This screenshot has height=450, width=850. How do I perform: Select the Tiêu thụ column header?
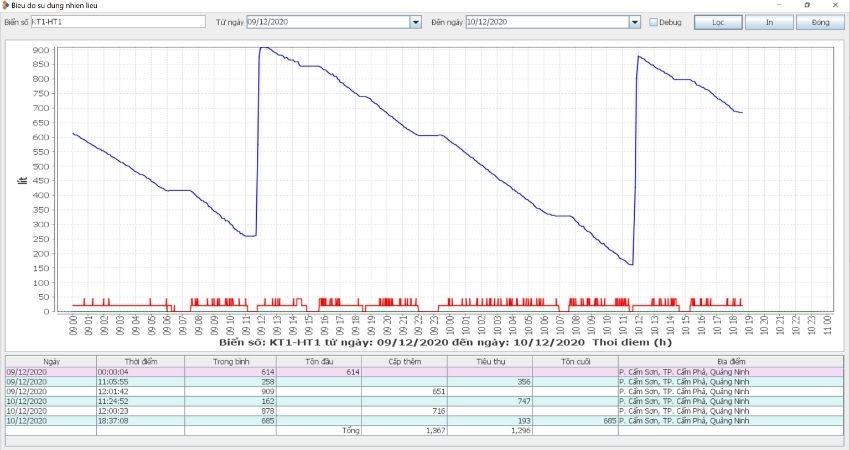point(490,362)
